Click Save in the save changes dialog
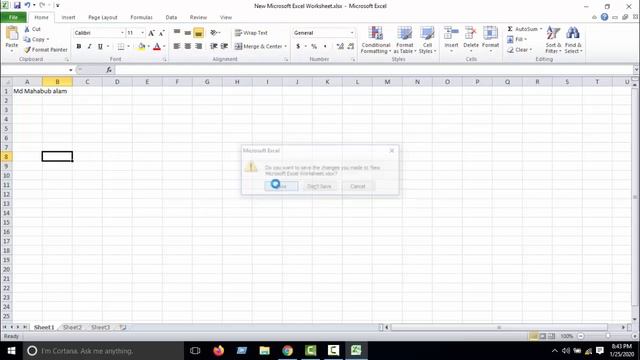 [281, 186]
